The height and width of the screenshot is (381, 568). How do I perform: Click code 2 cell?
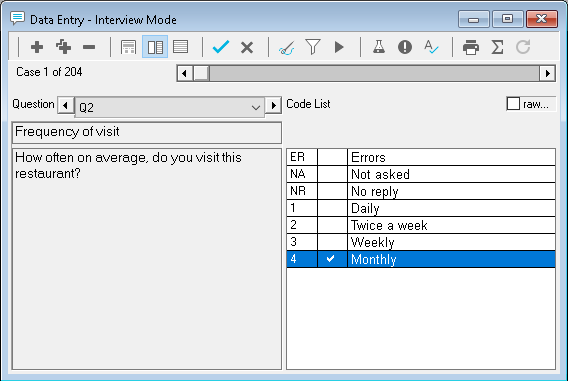click(302, 225)
